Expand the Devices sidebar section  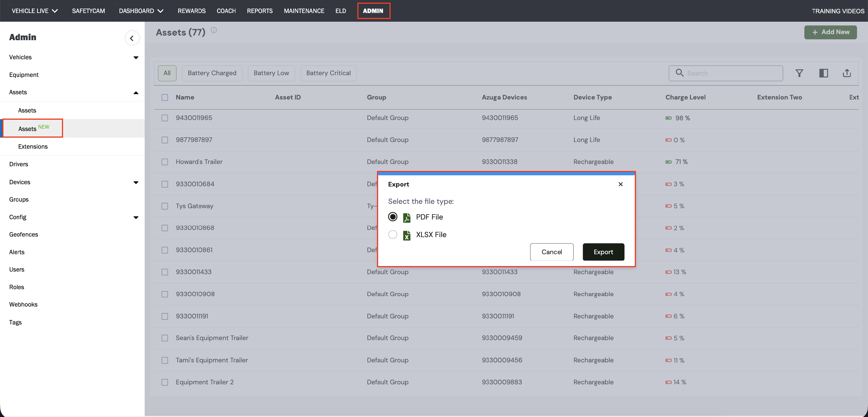pyautogui.click(x=136, y=182)
